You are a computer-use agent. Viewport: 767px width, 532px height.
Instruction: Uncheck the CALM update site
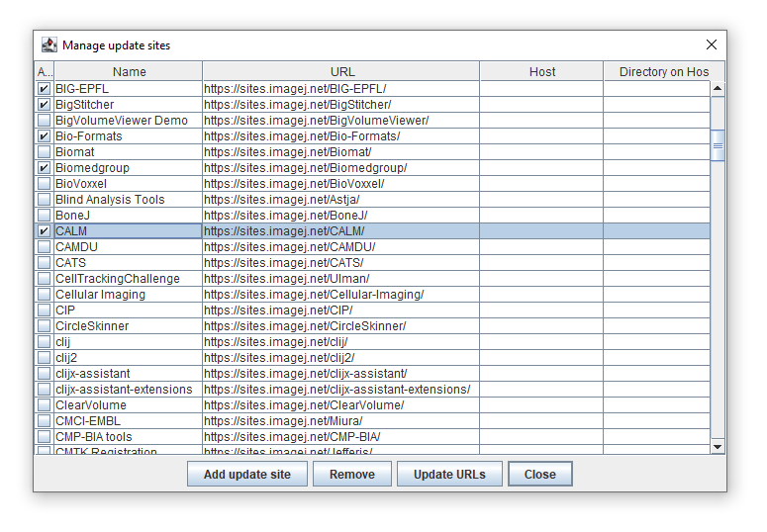coord(44,230)
